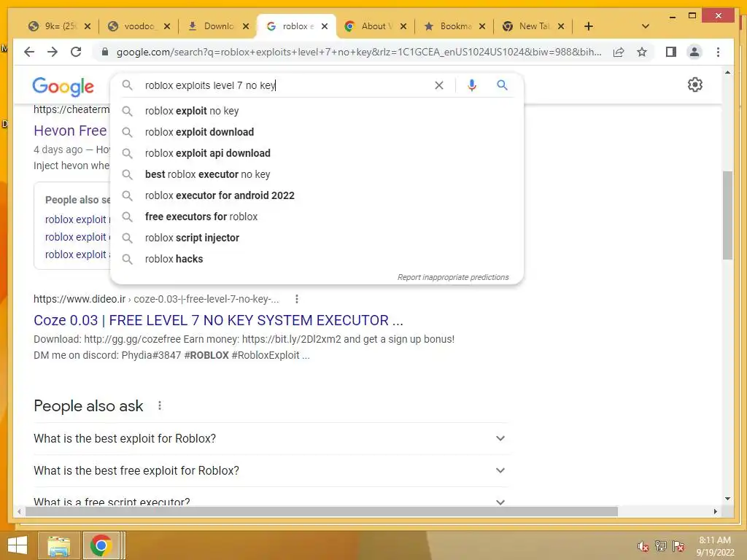Submit search with blue magnifier
The height and width of the screenshot is (560, 747).
(x=502, y=85)
